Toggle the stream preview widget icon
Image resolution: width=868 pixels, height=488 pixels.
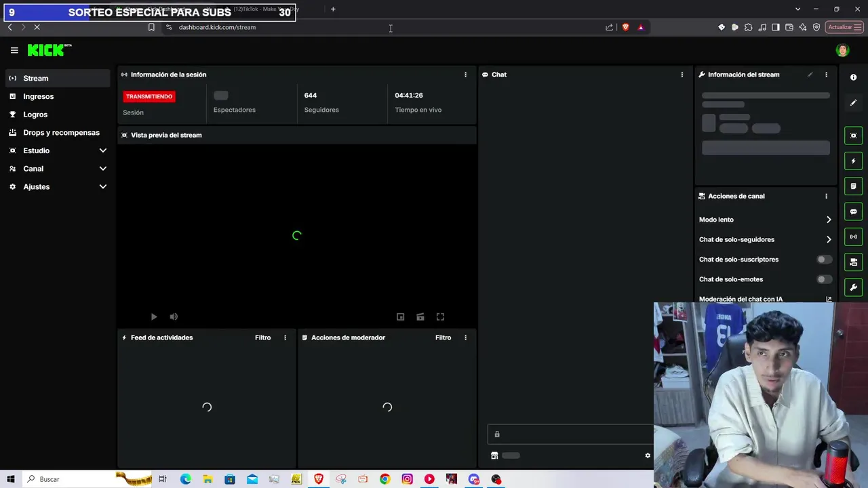pos(853,136)
